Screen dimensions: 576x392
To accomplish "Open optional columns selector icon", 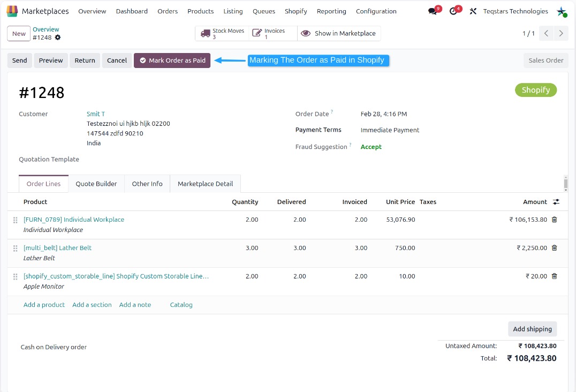I will click(x=556, y=202).
